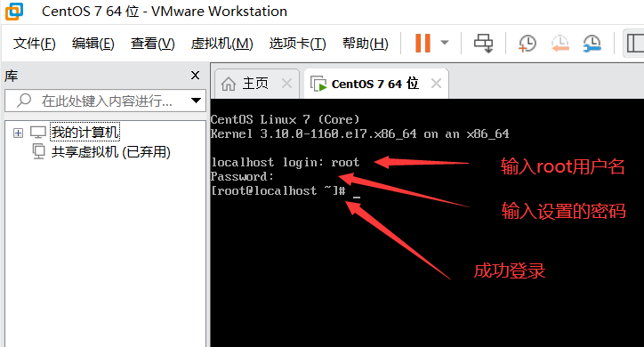This screenshot has width=644, height=347.
Task: Close the 库 library panel
Action: 195,75
